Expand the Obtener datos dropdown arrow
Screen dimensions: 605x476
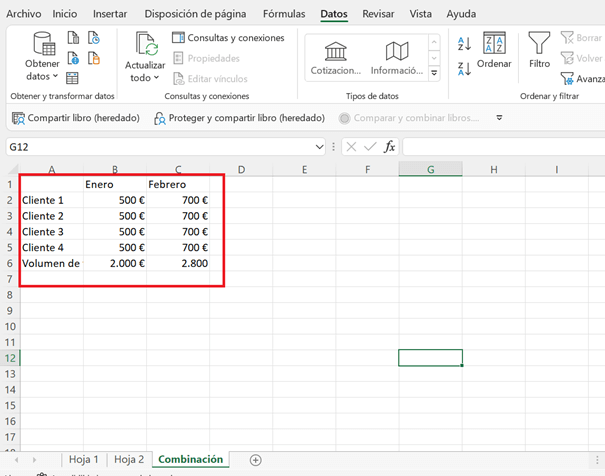click(x=55, y=76)
